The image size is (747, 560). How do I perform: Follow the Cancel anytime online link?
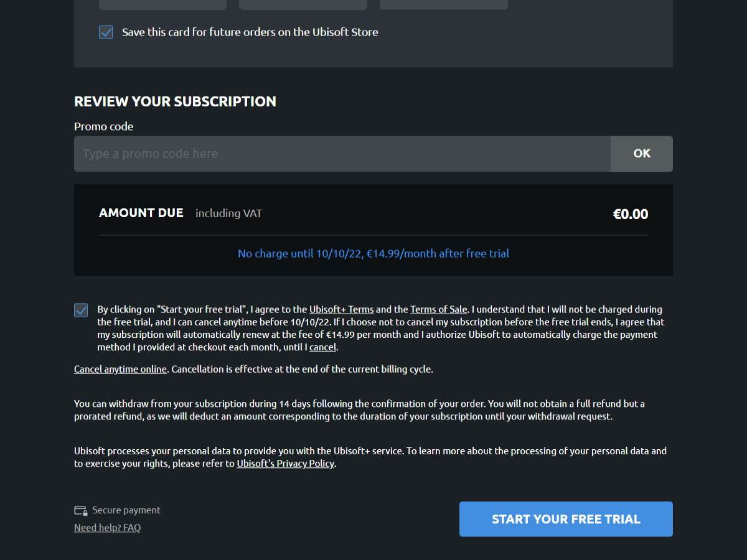[x=120, y=369]
